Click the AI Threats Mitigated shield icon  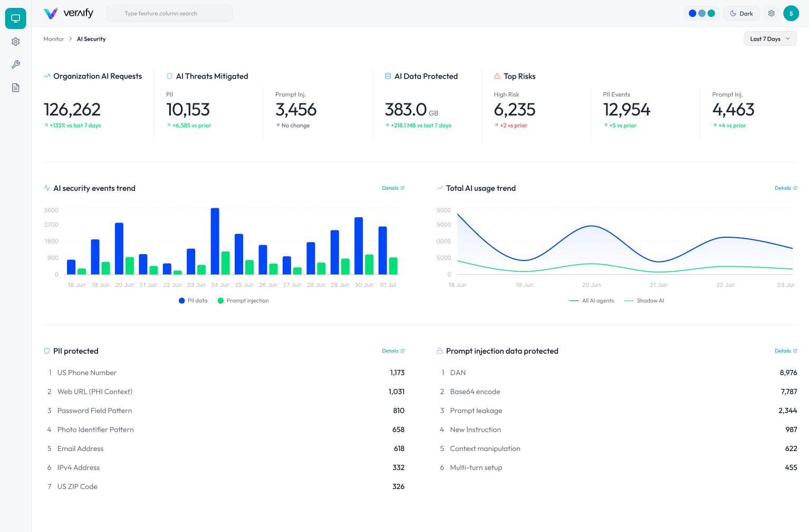[169, 76]
